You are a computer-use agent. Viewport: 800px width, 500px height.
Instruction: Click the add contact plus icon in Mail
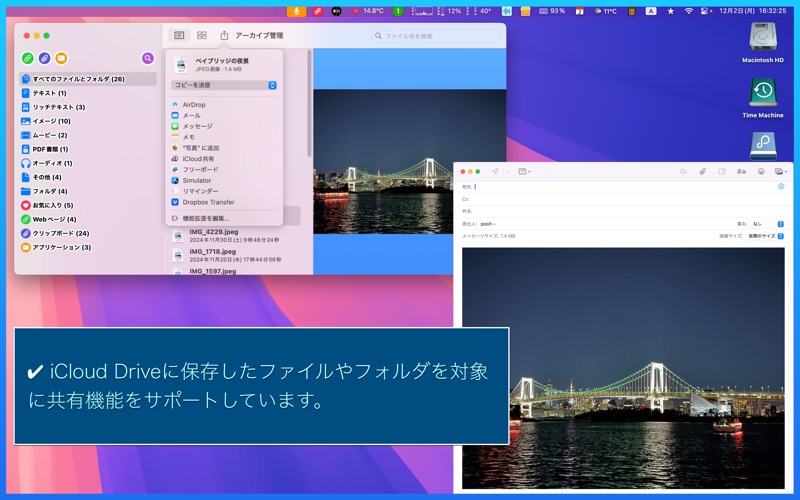point(781,187)
